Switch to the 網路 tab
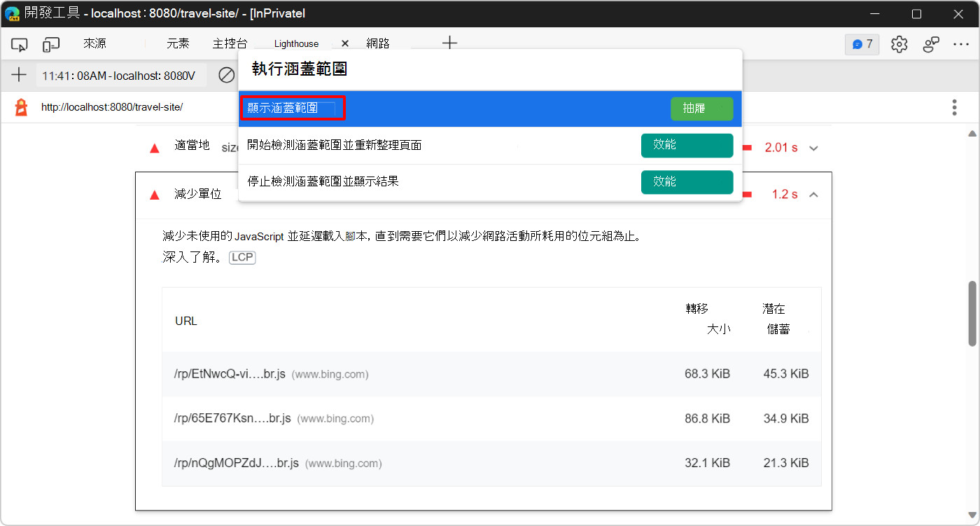 tap(379, 43)
